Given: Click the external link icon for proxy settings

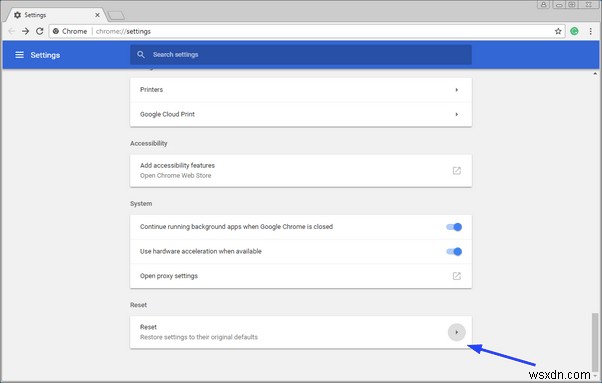Looking at the screenshot, I should pos(456,276).
